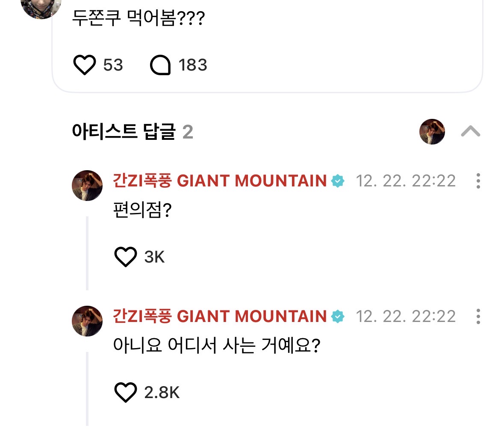
Task: Click timestamp "12. 22. 22:22" on first reply
Action: click(406, 181)
